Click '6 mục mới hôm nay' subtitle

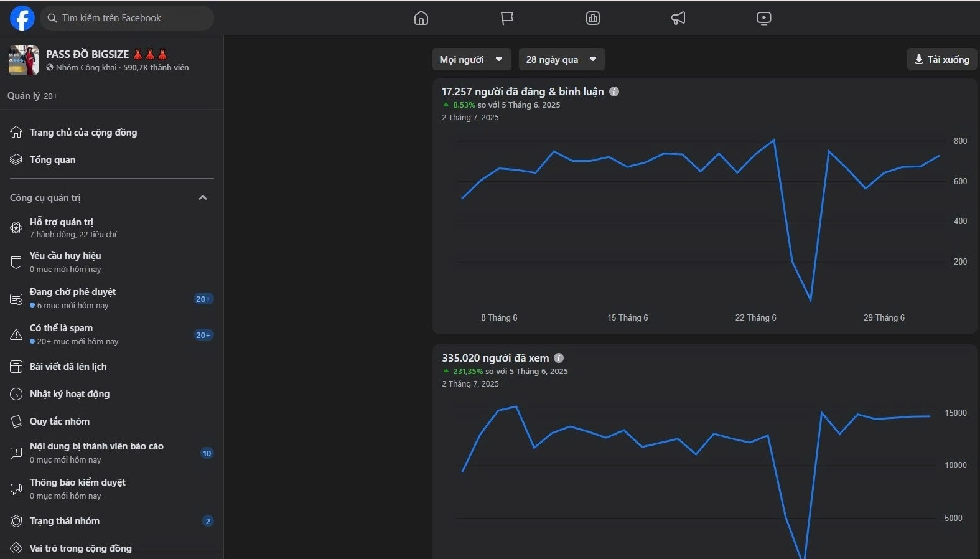73,306
